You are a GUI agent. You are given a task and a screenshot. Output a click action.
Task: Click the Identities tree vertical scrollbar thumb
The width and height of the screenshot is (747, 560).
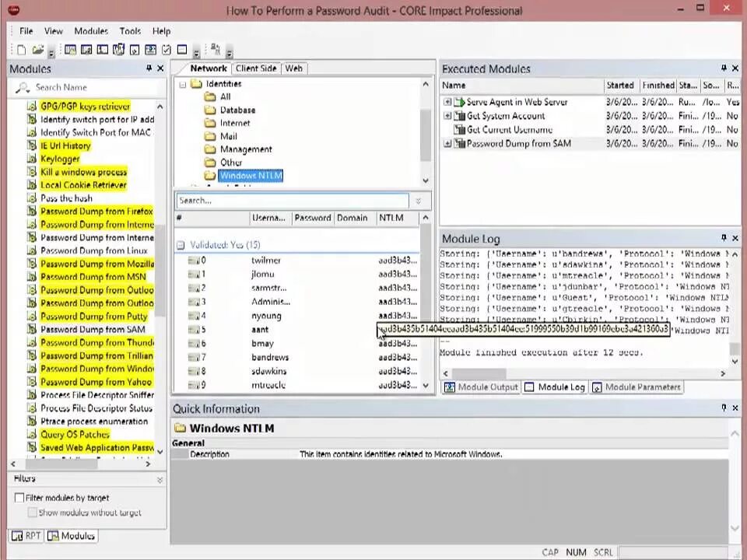pos(426,135)
